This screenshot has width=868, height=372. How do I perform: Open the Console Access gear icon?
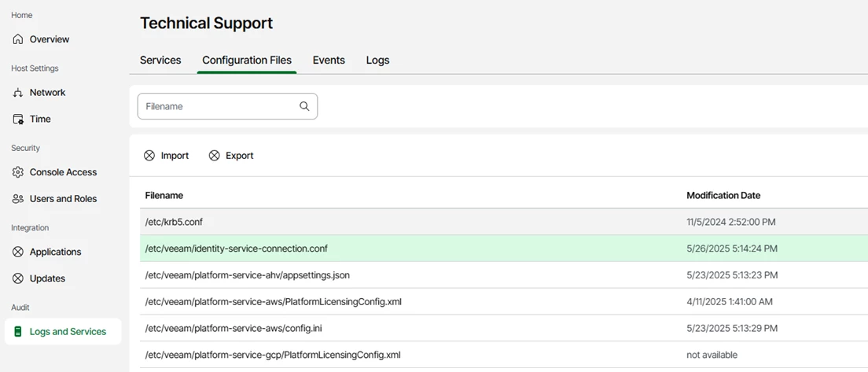pyautogui.click(x=18, y=172)
